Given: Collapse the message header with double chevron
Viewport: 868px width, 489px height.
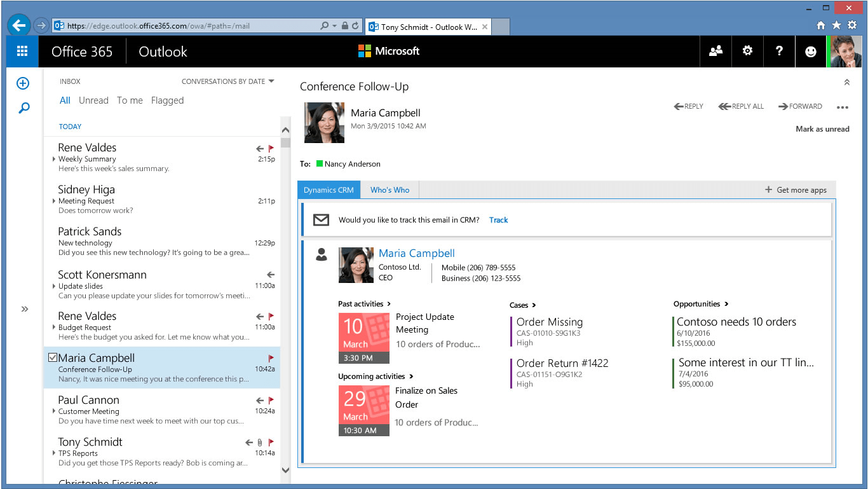Looking at the screenshot, I should 846,82.
